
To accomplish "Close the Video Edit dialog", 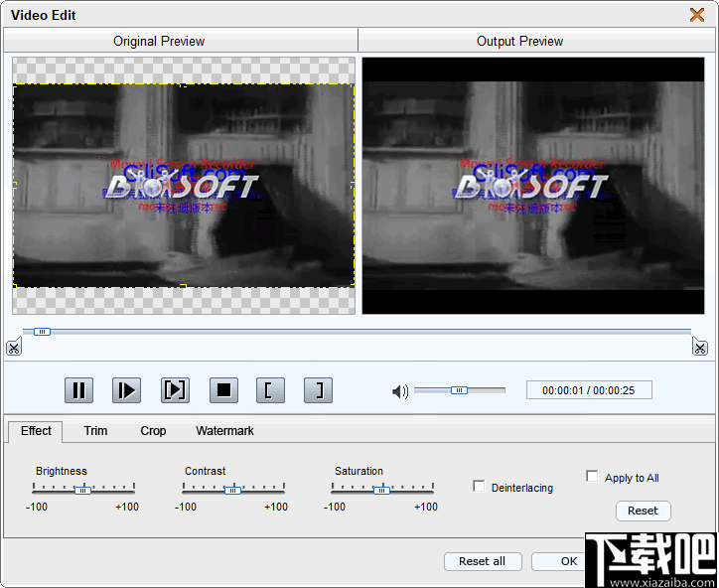I will [697, 15].
